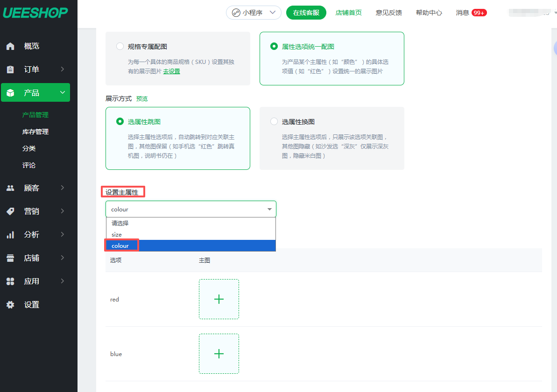557x392 pixels.
Task: Select the 规格专属配图 radio option
Action: [120, 47]
